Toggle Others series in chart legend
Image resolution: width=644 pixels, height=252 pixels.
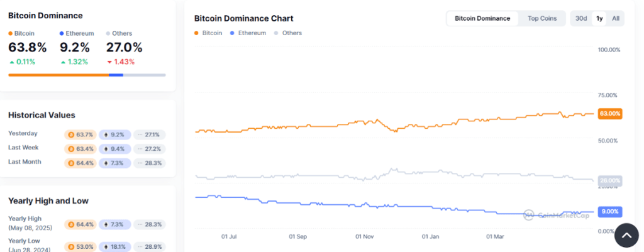pos(288,33)
